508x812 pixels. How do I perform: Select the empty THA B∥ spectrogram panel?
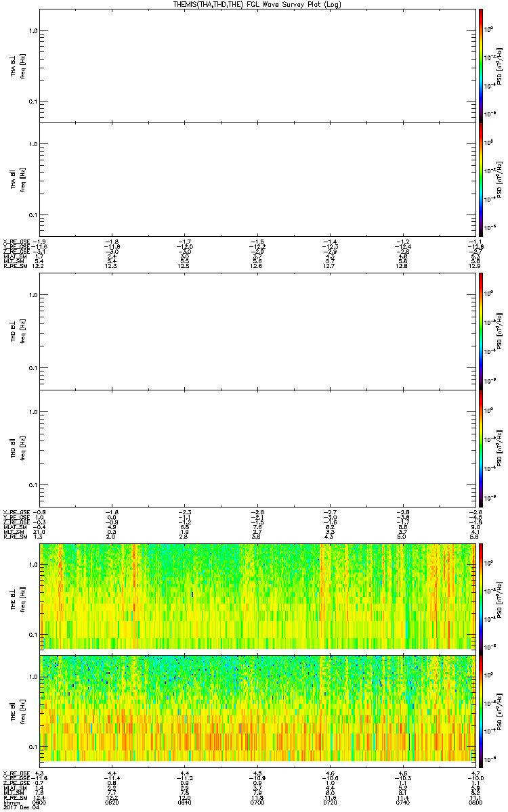257,179
